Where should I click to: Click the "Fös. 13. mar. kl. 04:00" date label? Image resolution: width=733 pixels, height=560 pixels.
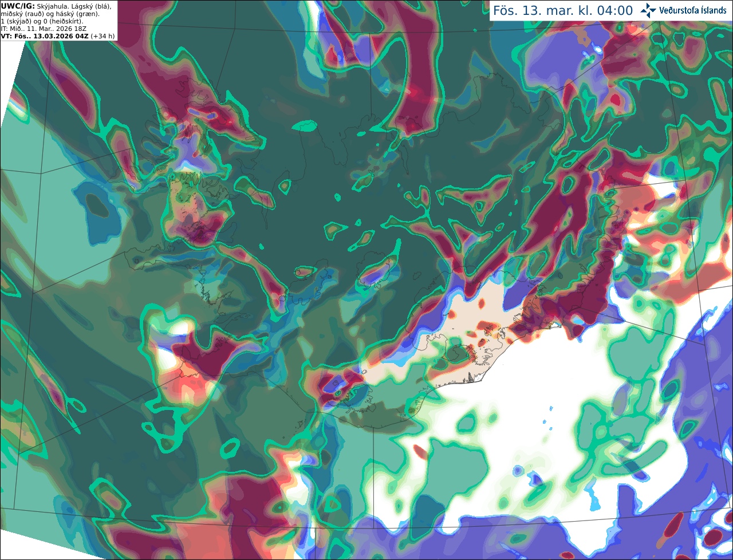coord(563,11)
